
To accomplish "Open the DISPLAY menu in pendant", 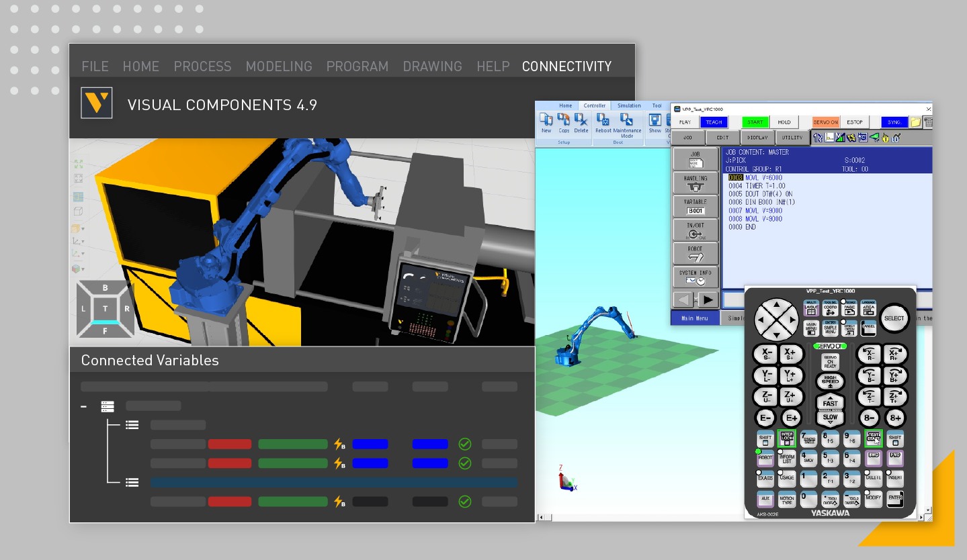I will pos(758,138).
